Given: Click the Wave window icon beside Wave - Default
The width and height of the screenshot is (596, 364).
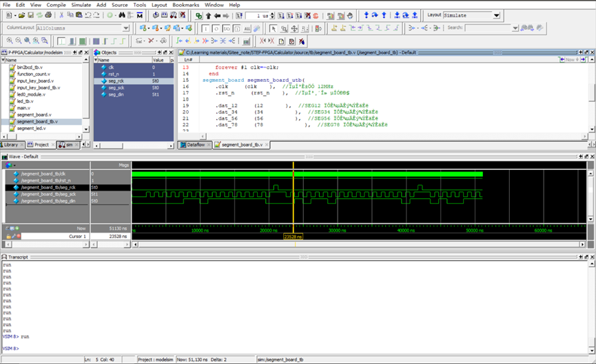Looking at the screenshot, I should point(4,156).
